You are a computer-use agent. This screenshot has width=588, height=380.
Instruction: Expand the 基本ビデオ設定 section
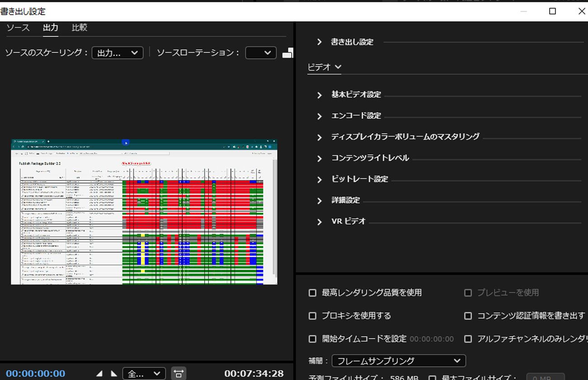(320, 95)
